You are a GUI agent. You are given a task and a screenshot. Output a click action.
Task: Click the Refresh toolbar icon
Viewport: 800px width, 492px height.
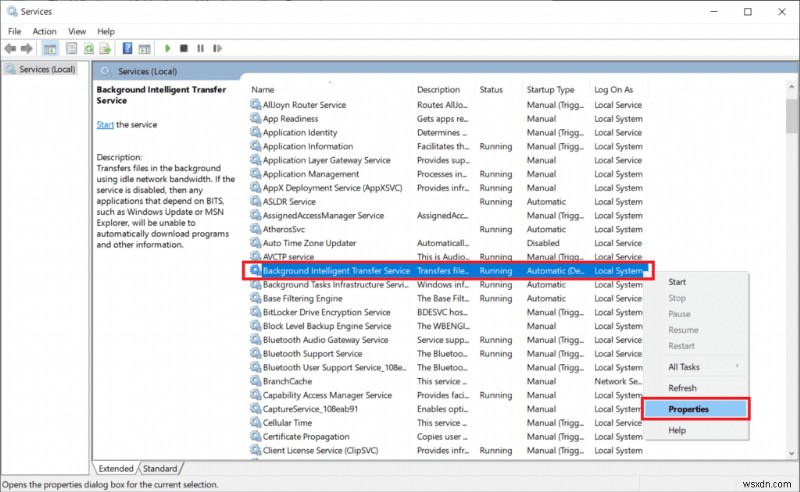(89, 48)
